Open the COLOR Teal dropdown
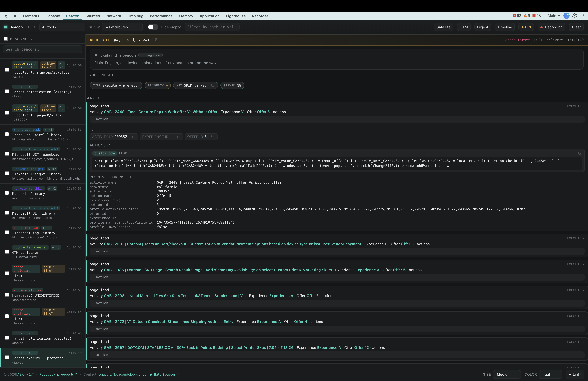Viewport: 588px width, 381px height. [x=550, y=374]
